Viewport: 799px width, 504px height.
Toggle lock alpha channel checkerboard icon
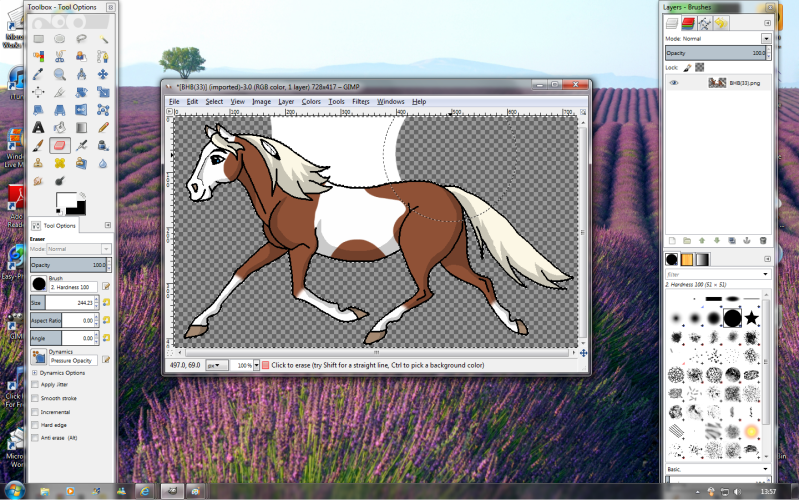pos(700,67)
